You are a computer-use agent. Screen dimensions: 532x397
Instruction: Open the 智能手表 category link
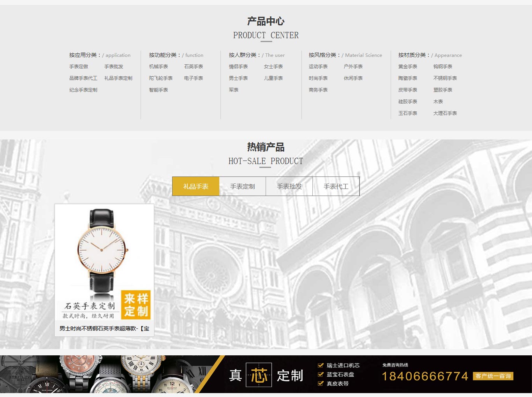[x=158, y=90]
